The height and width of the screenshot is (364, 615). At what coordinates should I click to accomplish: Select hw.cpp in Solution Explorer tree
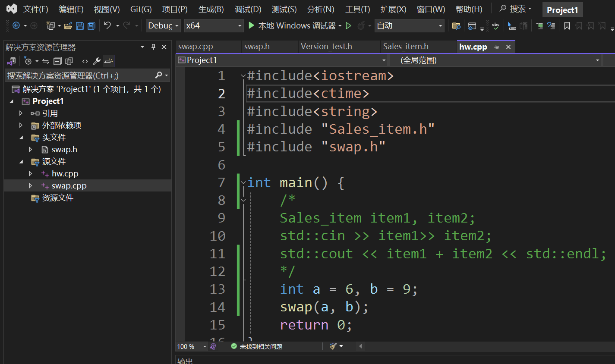coord(65,174)
